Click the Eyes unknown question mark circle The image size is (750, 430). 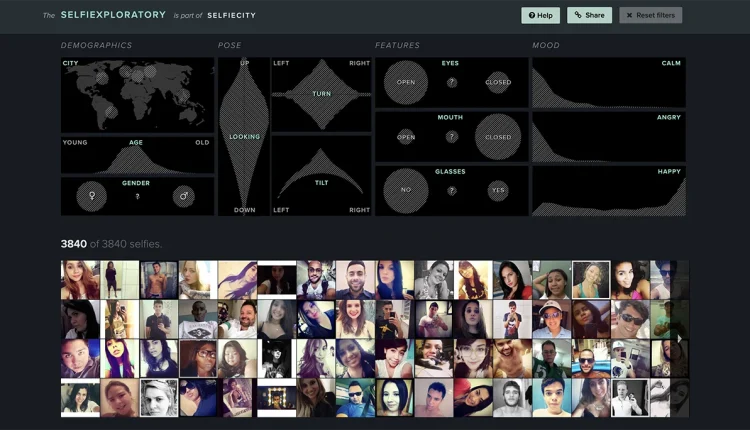452,82
